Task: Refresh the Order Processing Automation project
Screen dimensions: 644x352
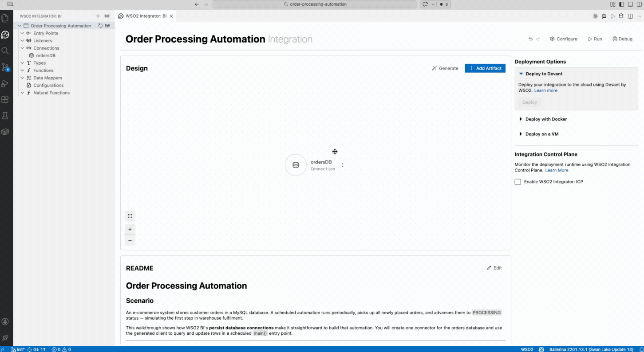Action: pyautogui.click(x=100, y=26)
